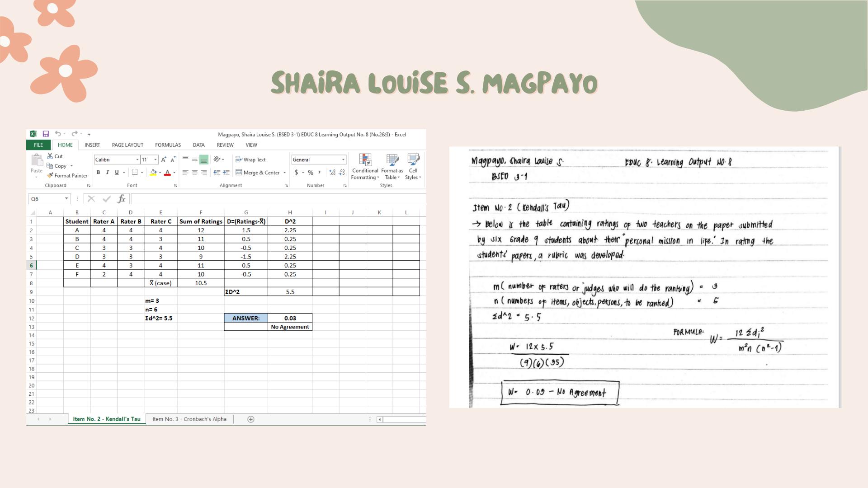This screenshot has width=868, height=488.
Task: Open the Name Box dropdown arrow
Action: pos(66,199)
